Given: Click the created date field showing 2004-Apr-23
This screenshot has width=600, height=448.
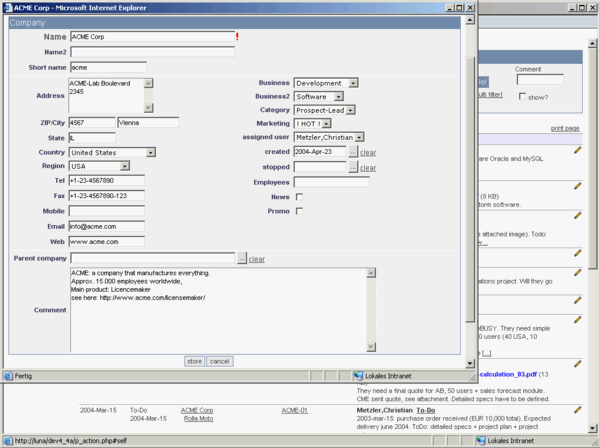Looking at the screenshot, I should click(x=320, y=152).
